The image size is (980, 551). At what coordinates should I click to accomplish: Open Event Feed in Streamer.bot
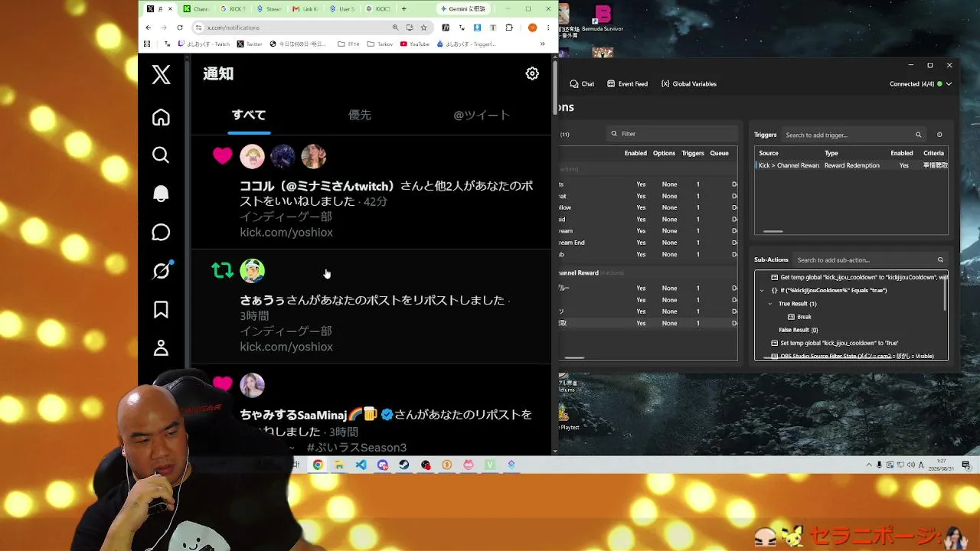[627, 83]
